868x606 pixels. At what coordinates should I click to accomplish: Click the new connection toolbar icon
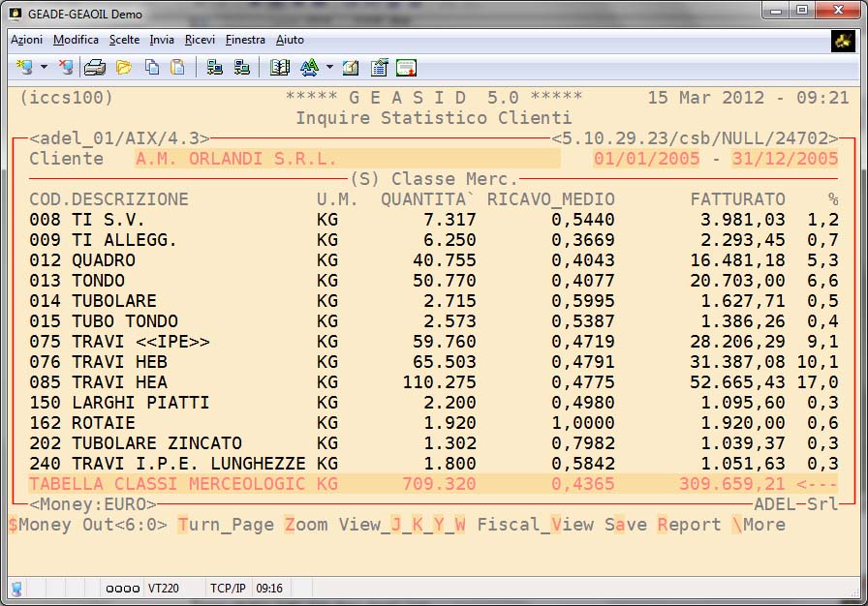coord(24,68)
